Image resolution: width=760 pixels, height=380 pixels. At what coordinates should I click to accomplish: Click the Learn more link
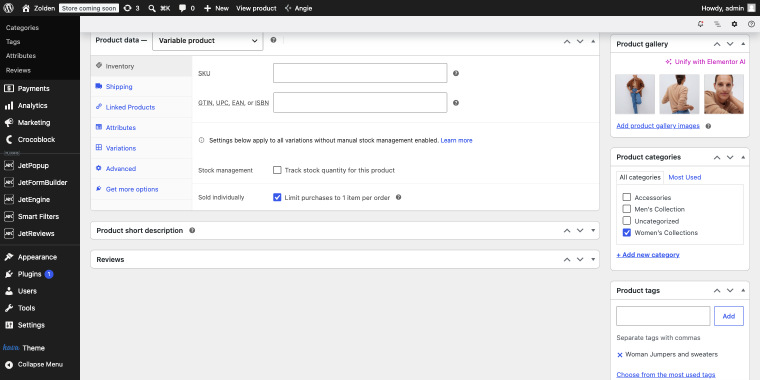456,140
